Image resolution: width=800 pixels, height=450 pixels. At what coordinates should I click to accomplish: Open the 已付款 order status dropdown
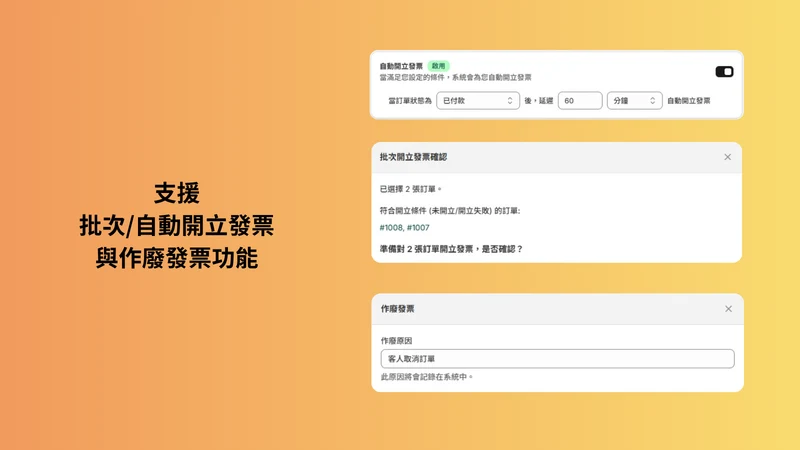click(x=478, y=101)
